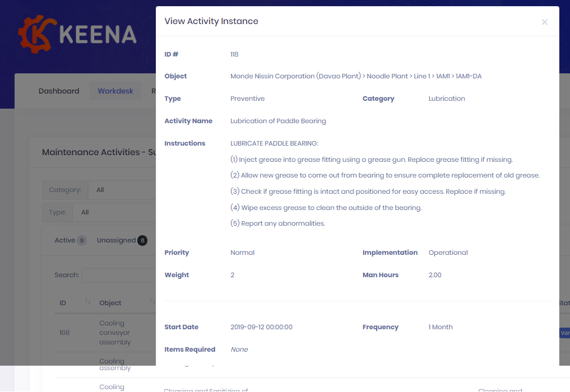570x392 pixels.
Task: Sort table by the ID column arrows
Action: [x=88, y=302]
